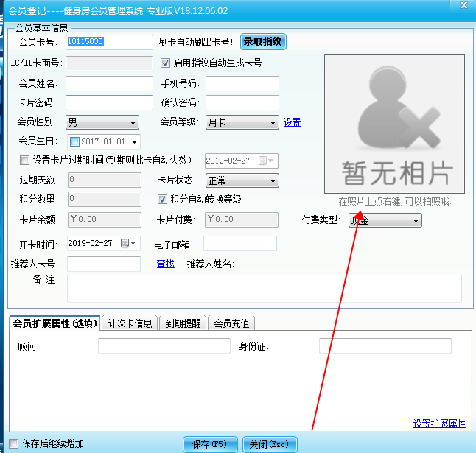The image size is (476, 453).
Task: Open the 付费类型 dropdown
Action: click(x=385, y=220)
